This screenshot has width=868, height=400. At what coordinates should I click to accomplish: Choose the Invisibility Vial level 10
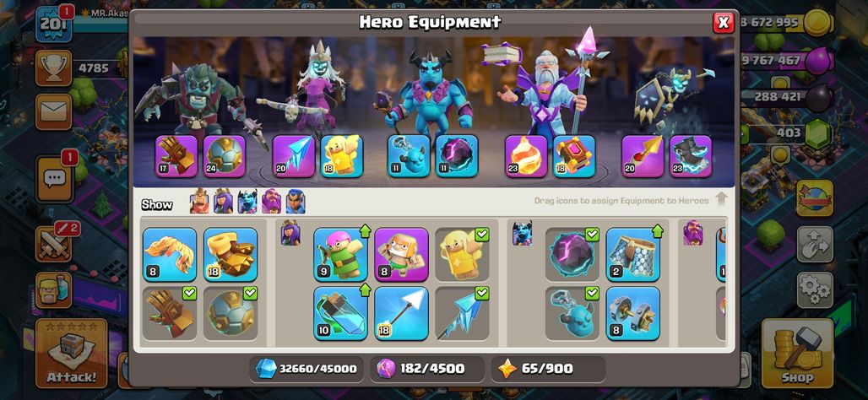(x=340, y=312)
